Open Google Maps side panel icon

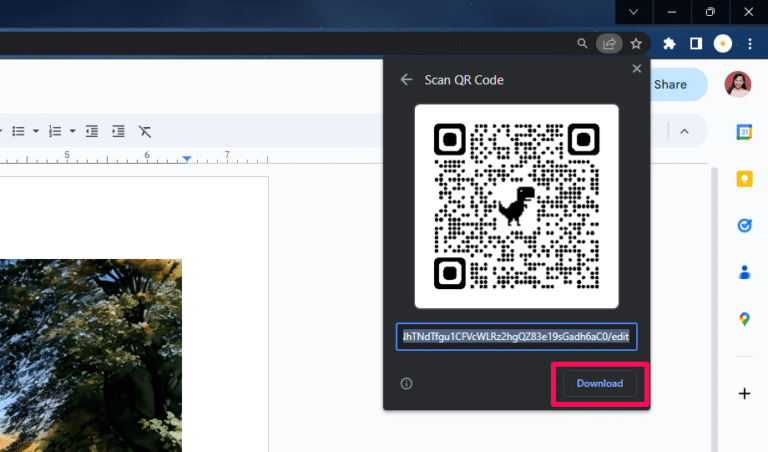744,319
